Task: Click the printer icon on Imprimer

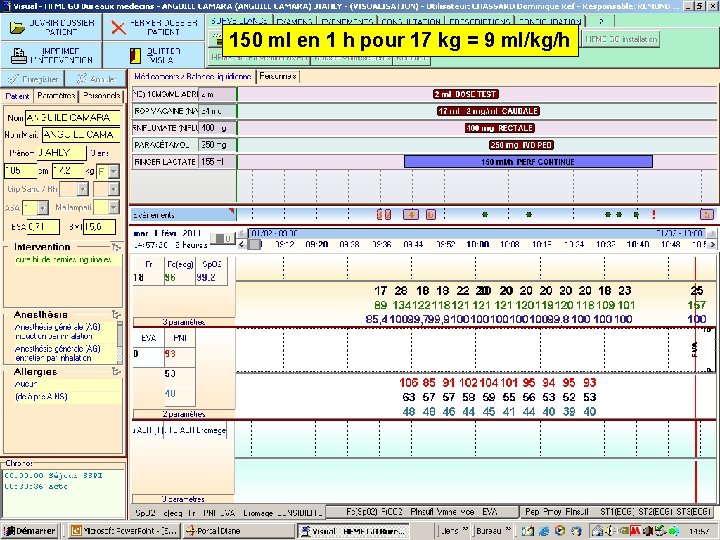Action: (x=18, y=56)
